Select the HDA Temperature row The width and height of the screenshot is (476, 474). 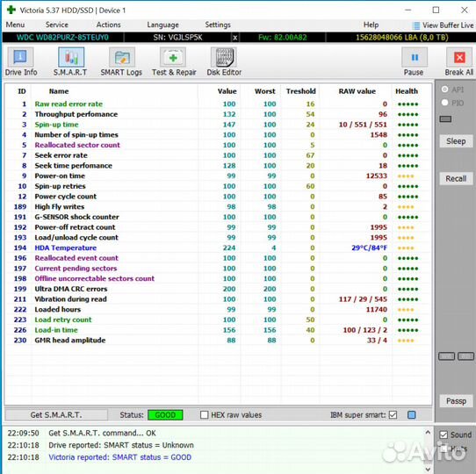[x=218, y=248]
